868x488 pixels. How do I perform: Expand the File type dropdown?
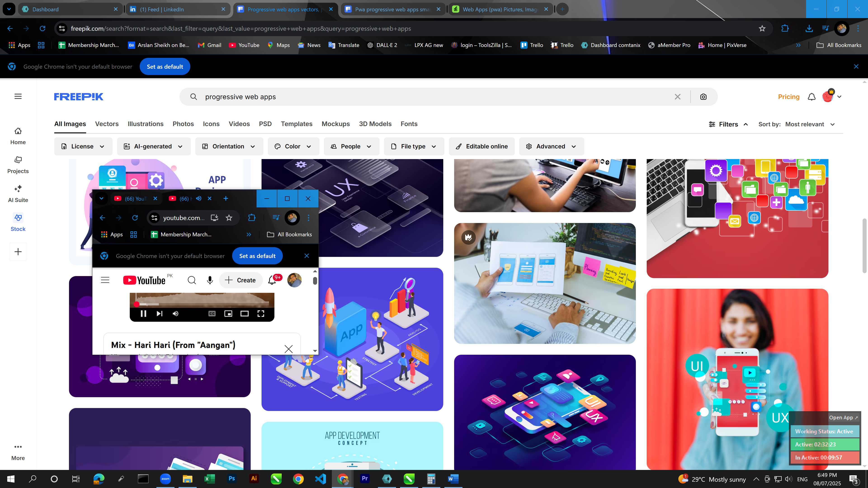click(x=414, y=146)
